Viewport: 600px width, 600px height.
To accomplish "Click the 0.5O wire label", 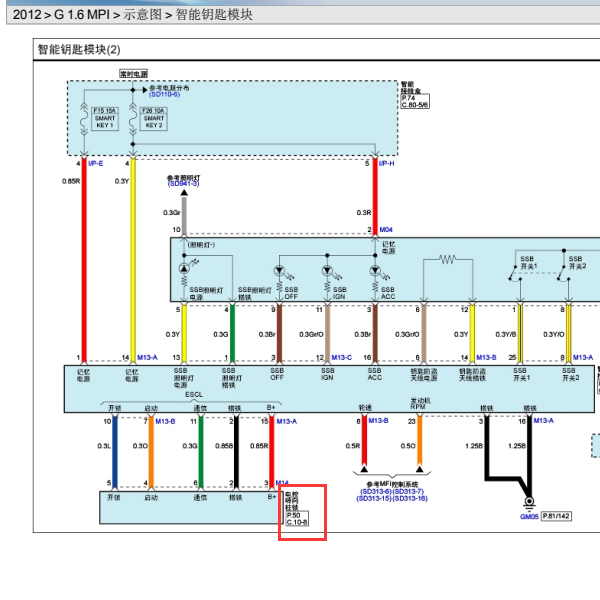I will 408,446.
